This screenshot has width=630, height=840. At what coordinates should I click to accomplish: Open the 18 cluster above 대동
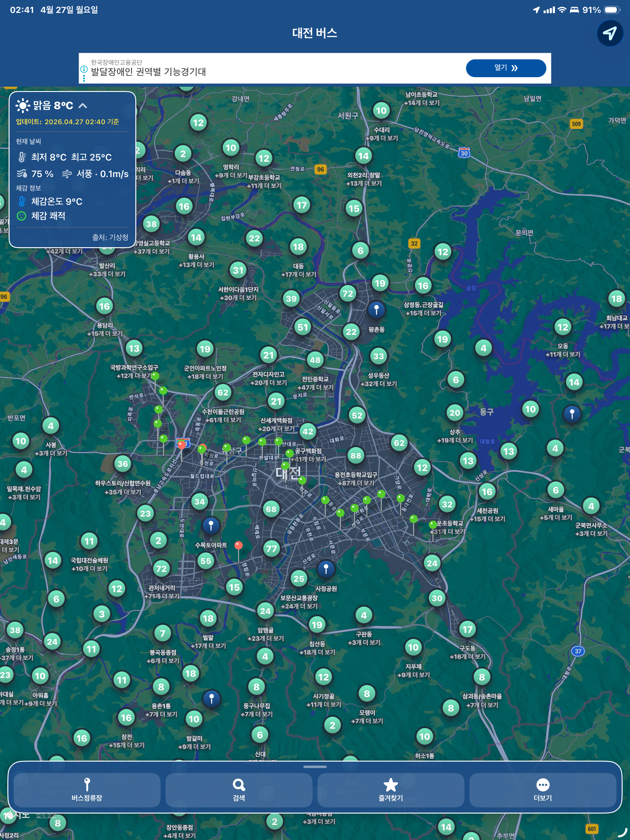click(298, 247)
